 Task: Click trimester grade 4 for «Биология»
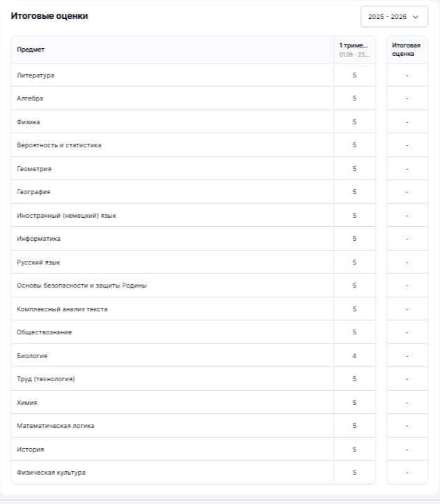click(x=354, y=356)
